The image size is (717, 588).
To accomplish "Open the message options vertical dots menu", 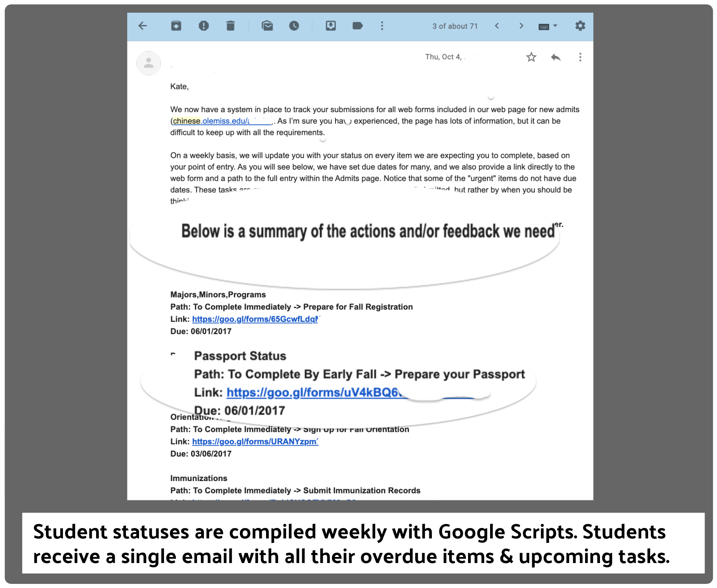I will coord(580,57).
